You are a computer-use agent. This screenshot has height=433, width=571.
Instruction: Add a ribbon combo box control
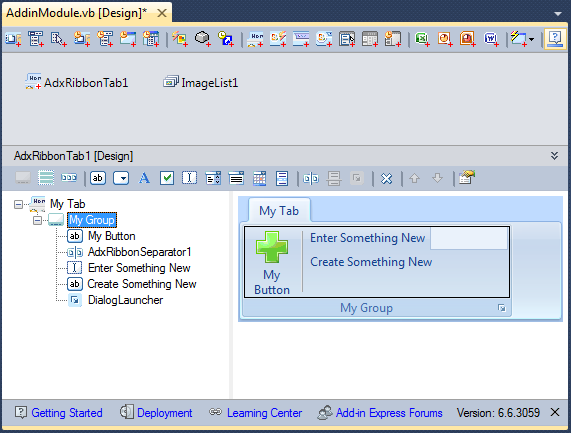click(x=213, y=178)
